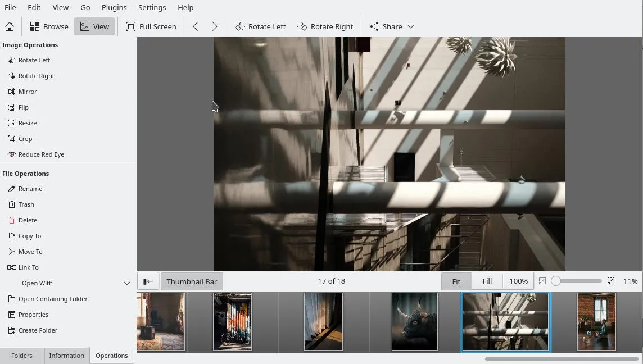Click the Rename file operation
This screenshot has width=643, height=364.
coord(30,188)
